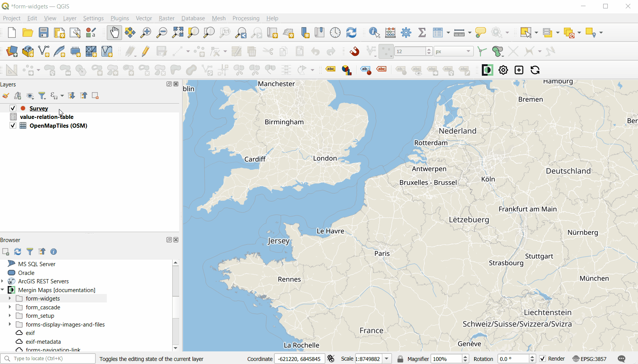Image resolution: width=638 pixels, height=364 pixels.
Task: Undock the Browser panel with float icon
Action: 169,240
